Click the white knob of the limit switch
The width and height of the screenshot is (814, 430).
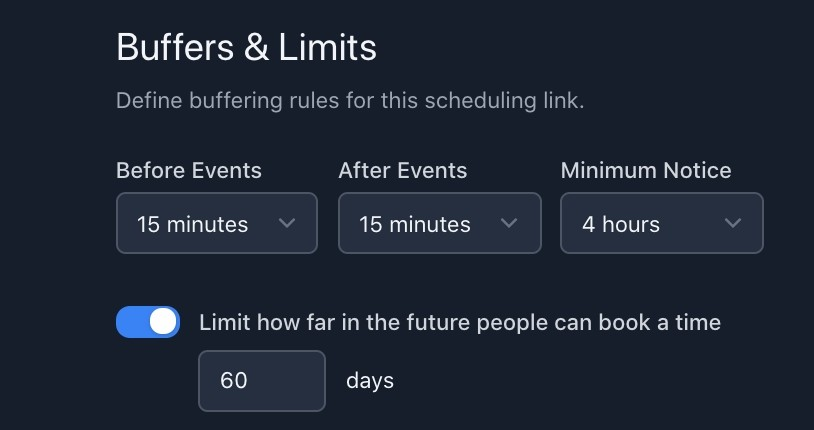pos(164,322)
